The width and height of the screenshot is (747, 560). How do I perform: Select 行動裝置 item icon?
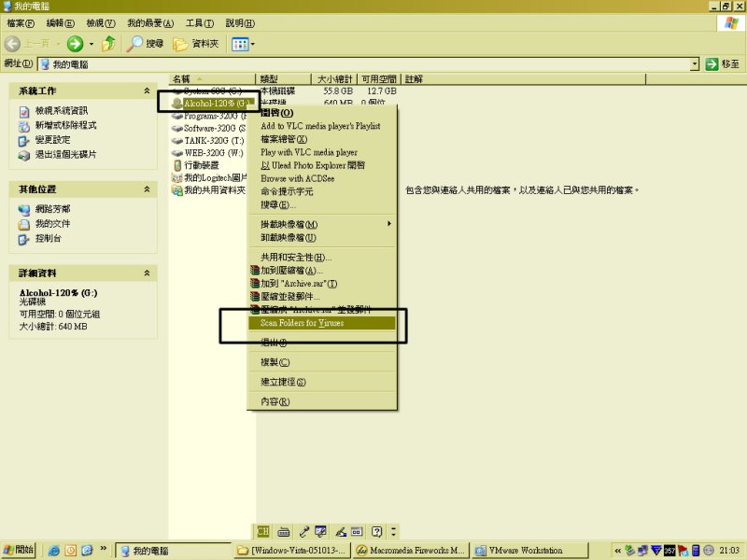click(x=177, y=165)
